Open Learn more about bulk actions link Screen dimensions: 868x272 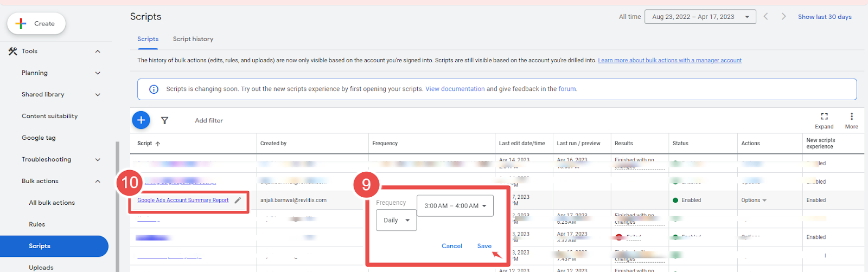pyautogui.click(x=669, y=60)
